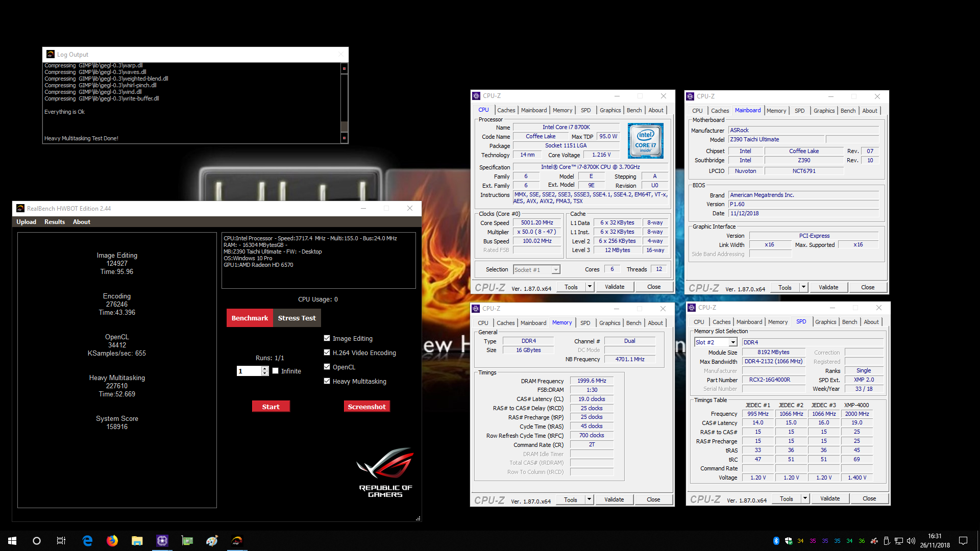Viewport: 980px width, 551px height.
Task: Open the Action Center notifications icon
Action: (x=963, y=541)
